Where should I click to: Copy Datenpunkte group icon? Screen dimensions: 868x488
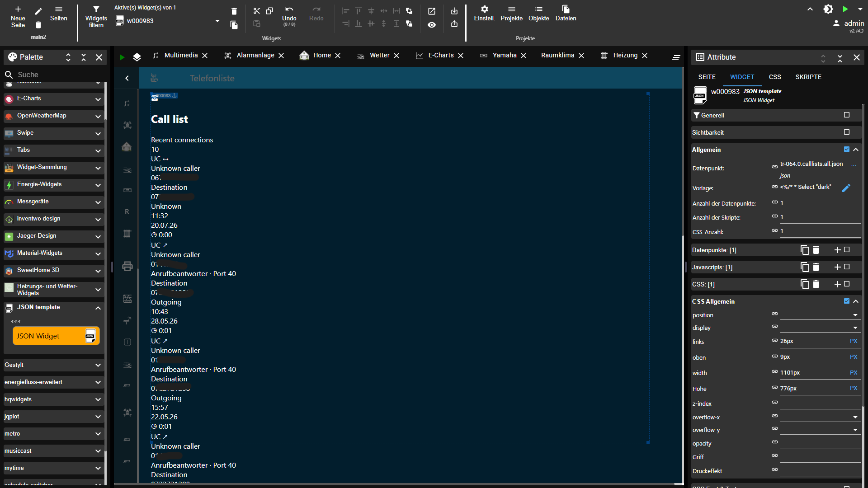805,250
